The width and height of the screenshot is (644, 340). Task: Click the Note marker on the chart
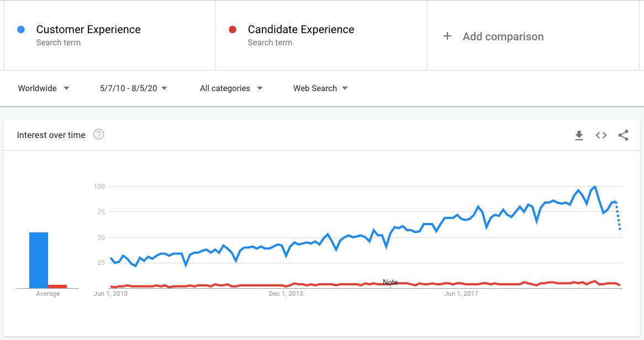390,283
